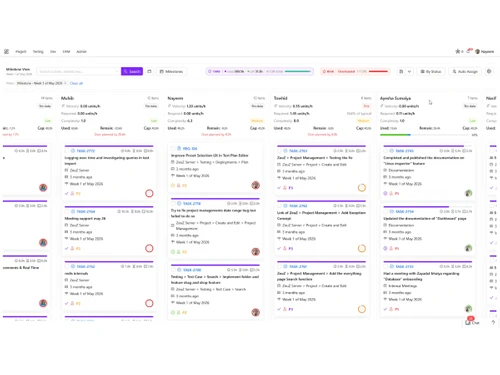Open the Testing menu

tap(38, 51)
